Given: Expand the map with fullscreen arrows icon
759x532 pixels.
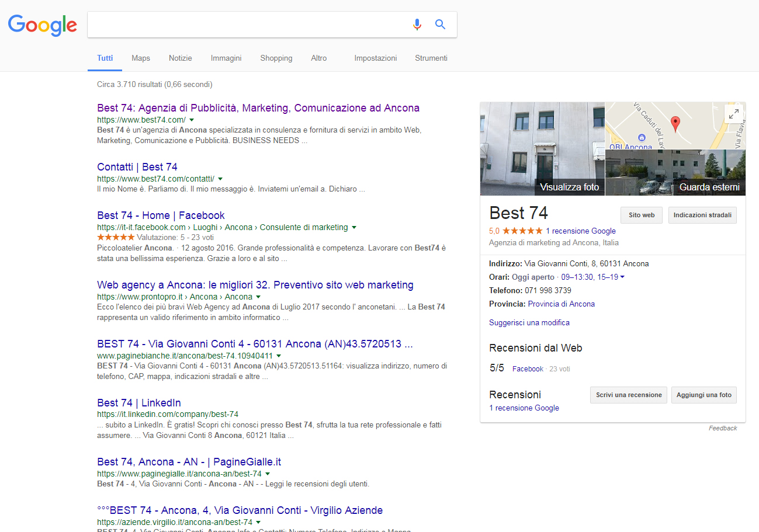Looking at the screenshot, I should pyautogui.click(x=733, y=114).
